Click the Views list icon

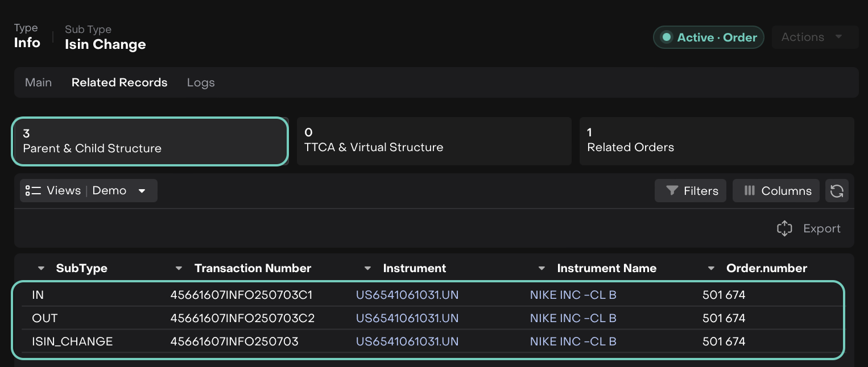pyautogui.click(x=34, y=191)
